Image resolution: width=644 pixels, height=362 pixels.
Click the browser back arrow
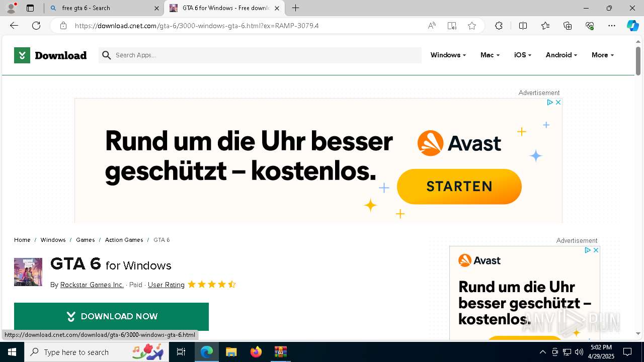[x=14, y=26]
